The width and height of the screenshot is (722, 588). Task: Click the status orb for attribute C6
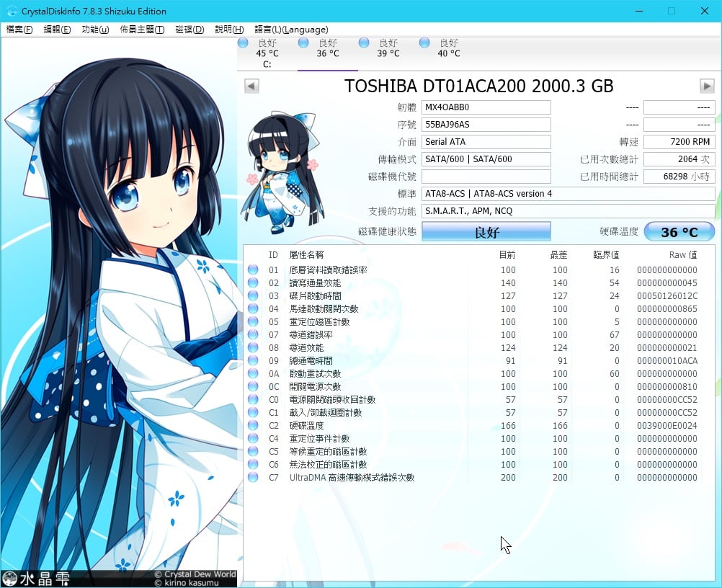click(253, 464)
